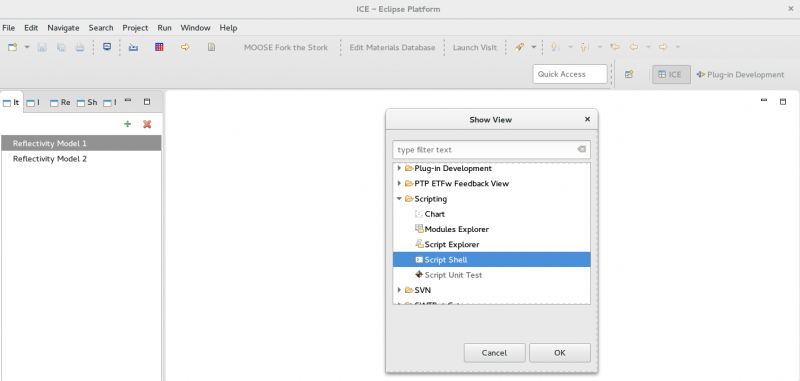Screen dimensions: 800x381
Task: Click the rocket launch toolbar icon
Action: 519,47
